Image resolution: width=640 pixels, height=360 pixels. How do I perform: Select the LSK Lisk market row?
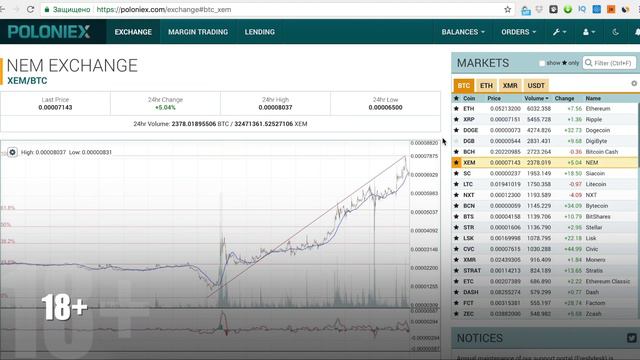pyautogui.click(x=545, y=238)
